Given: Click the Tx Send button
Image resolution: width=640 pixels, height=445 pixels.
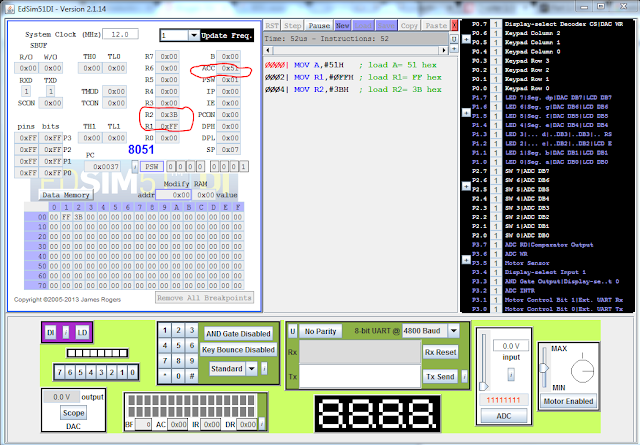Looking at the screenshot, I should tap(440, 376).
